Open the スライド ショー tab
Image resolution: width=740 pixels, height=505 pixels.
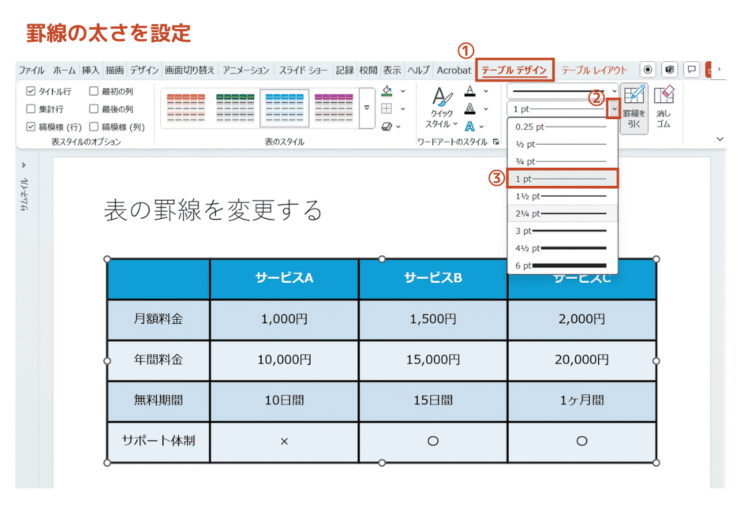(303, 70)
